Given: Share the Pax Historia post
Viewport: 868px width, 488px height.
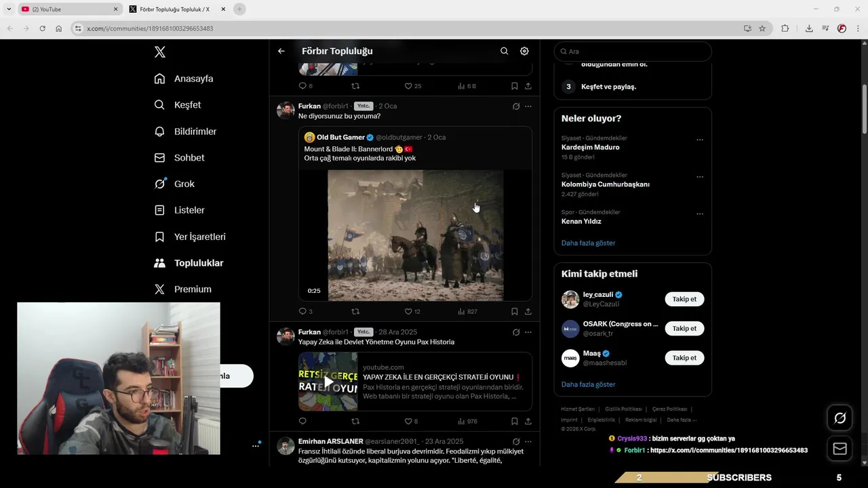Looking at the screenshot, I should [528, 422].
